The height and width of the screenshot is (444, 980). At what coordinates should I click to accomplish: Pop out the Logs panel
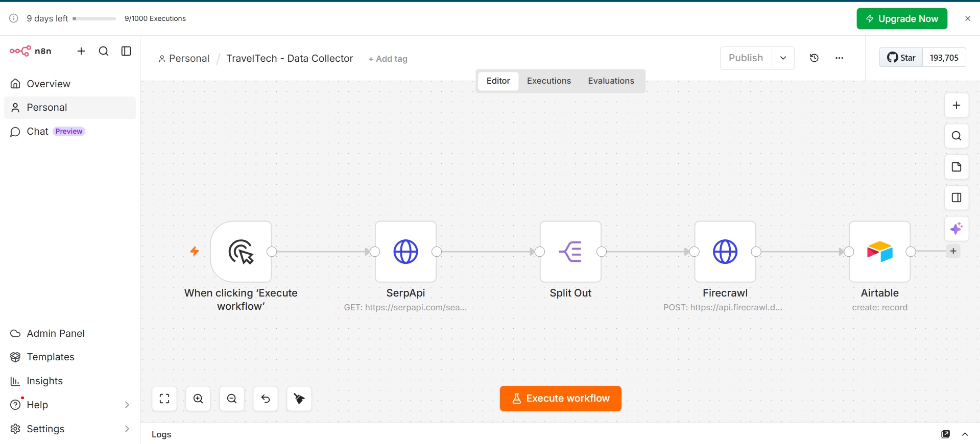coord(945,434)
